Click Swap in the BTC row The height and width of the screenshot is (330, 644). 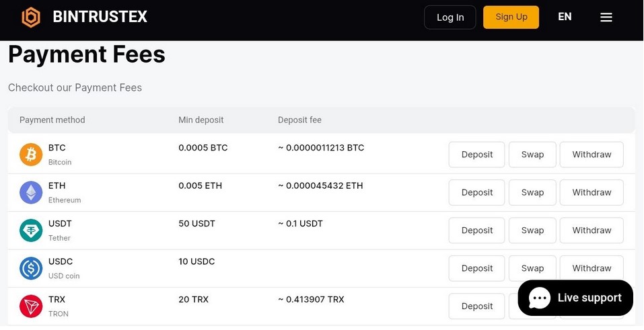click(532, 155)
